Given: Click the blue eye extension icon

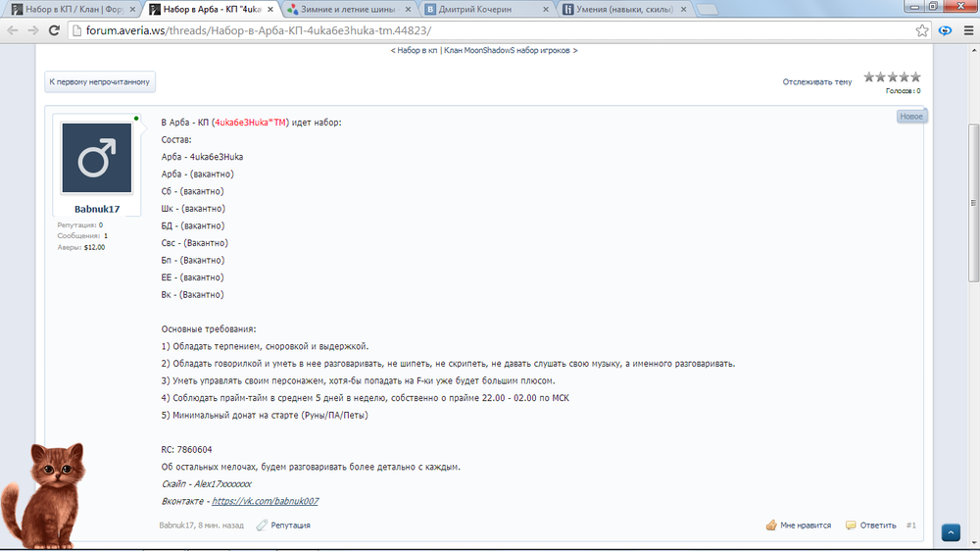Looking at the screenshot, I should 944,30.
